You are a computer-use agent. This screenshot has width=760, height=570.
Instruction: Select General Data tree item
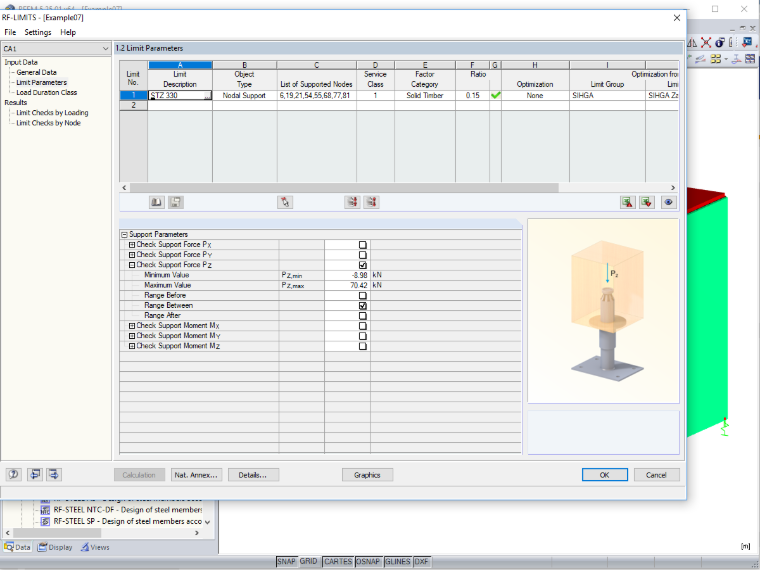36,72
